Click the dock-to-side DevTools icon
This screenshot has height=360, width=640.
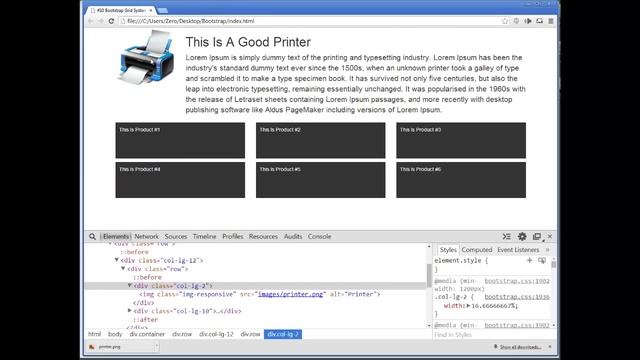click(537, 236)
